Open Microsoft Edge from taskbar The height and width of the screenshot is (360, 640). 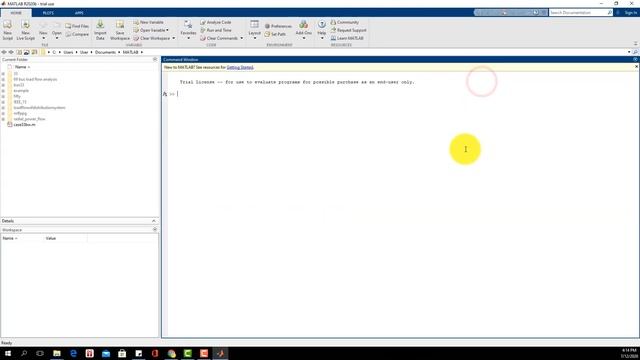[x=73, y=353]
